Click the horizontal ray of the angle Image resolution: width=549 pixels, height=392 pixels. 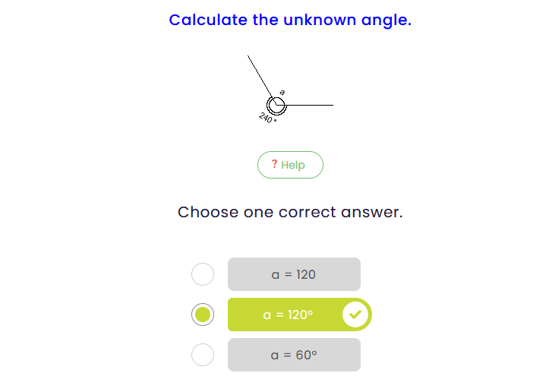311,105
